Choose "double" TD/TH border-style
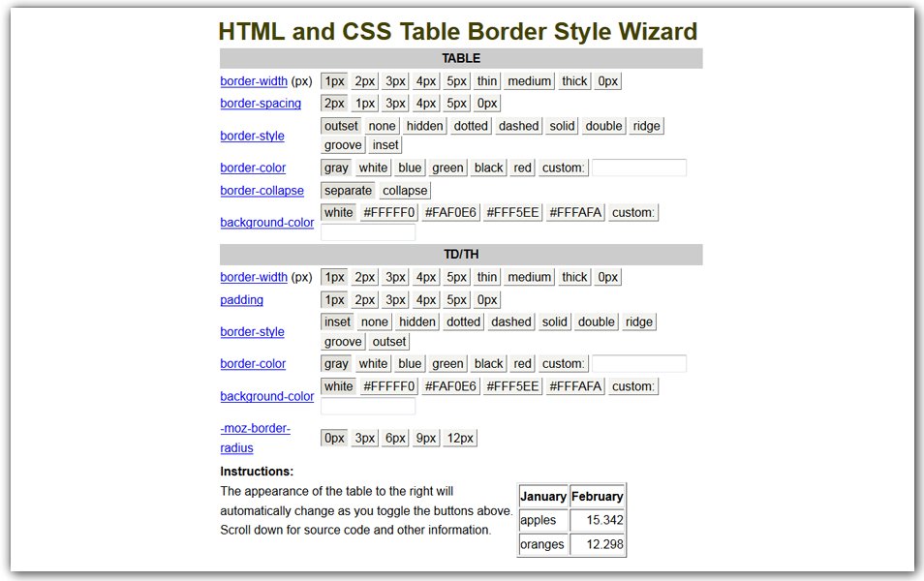Screen dimensions: 924x581 (x=596, y=321)
